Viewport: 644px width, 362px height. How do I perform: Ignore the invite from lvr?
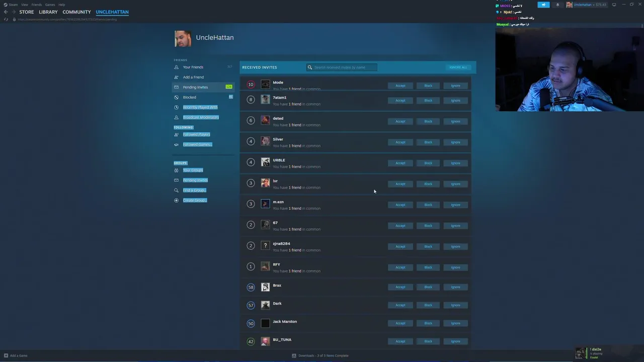[x=455, y=184]
